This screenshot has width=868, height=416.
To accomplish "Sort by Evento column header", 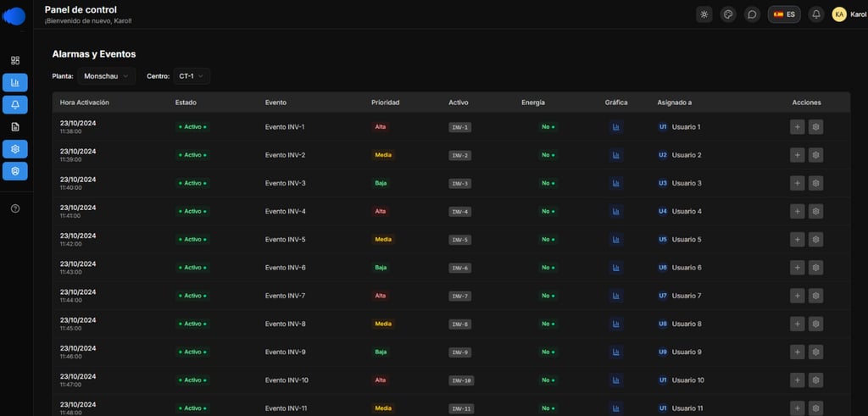I will pyautogui.click(x=275, y=103).
